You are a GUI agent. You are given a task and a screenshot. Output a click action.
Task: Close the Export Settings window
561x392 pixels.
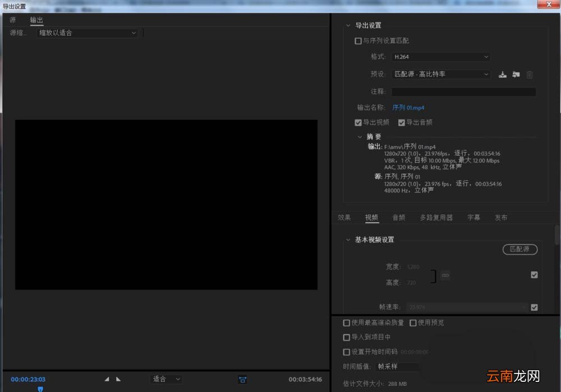coord(549,4)
